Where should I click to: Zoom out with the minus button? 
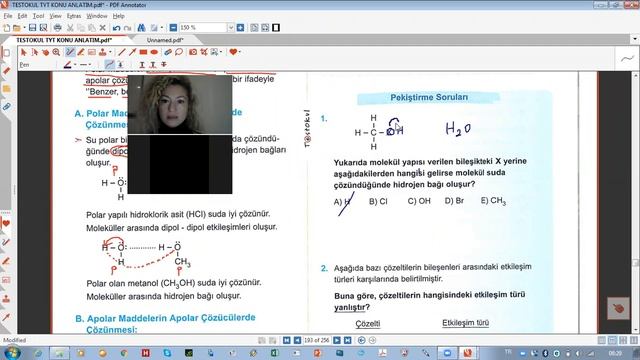pos(173,28)
